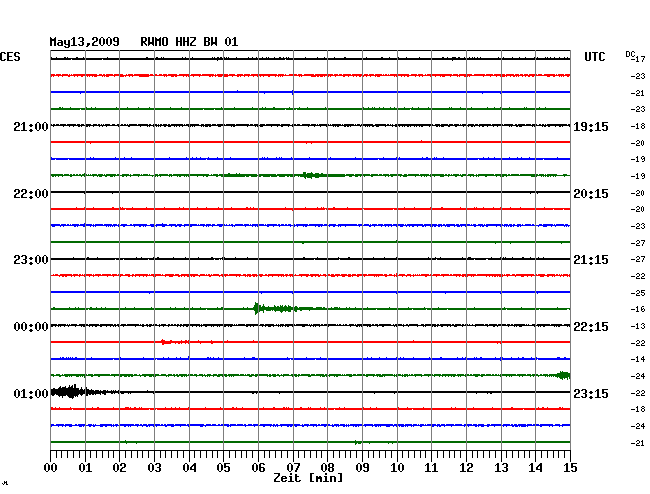Click the '15' minute tick label
Image resolution: width=650 pixels, height=494 pixels.
point(570,468)
